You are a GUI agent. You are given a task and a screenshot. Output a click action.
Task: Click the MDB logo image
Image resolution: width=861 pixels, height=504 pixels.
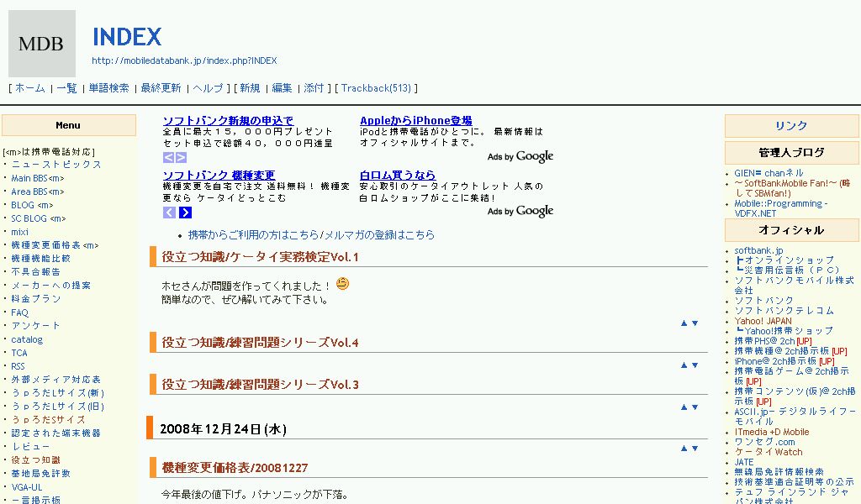pyautogui.click(x=42, y=44)
